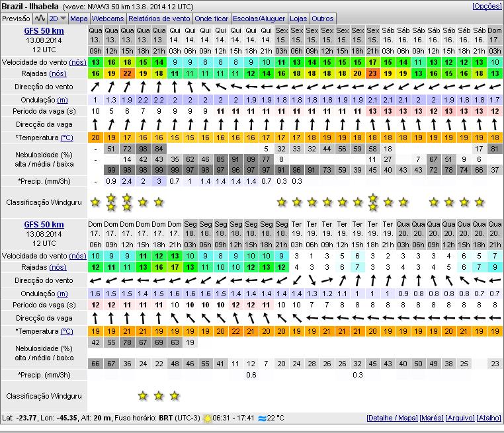The image size is (504, 433).
Task: Open the second GFS 50 km link
Action: tap(44, 224)
